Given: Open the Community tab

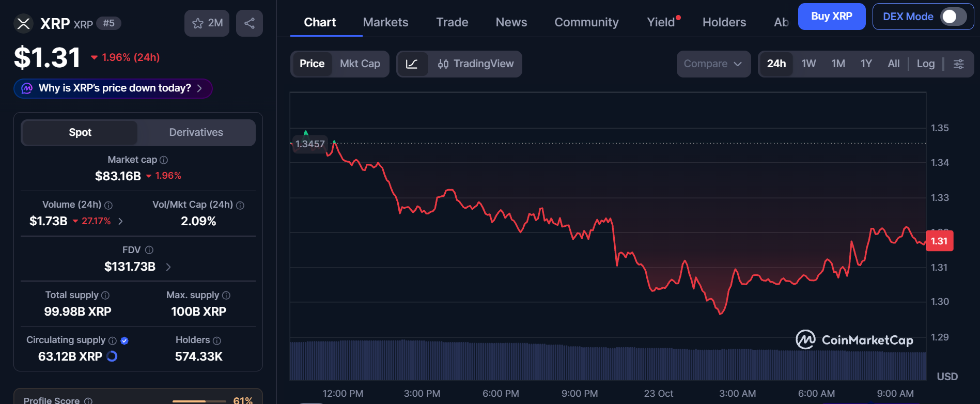Looking at the screenshot, I should pos(586,22).
